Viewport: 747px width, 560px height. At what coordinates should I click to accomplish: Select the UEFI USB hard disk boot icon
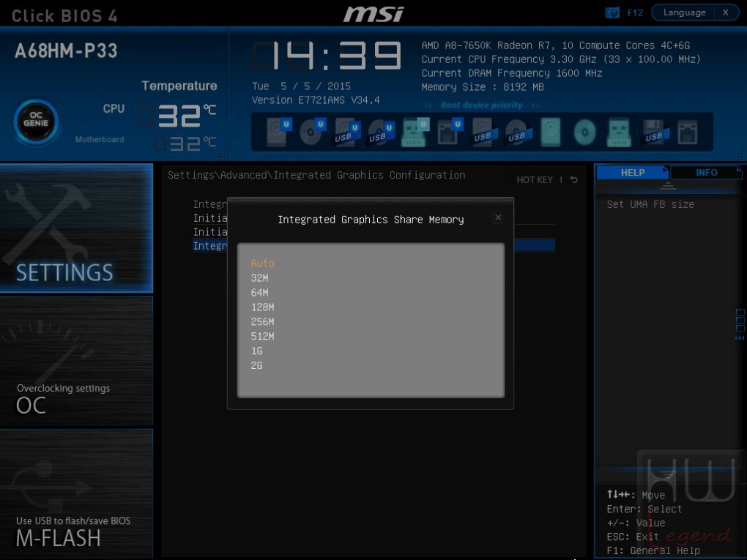pyautogui.click(x=347, y=132)
